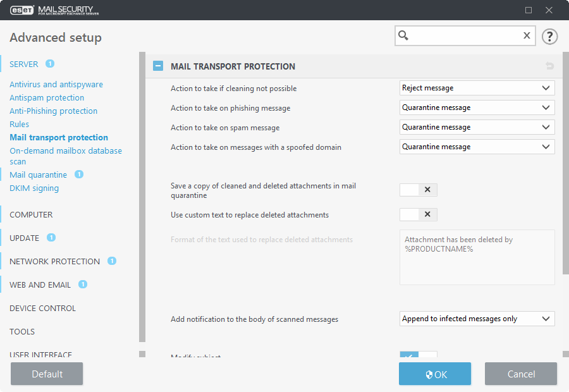The width and height of the screenshot is (569, 392).
Task: Click the search magnifier icon
Action: [x=405, y=35]
